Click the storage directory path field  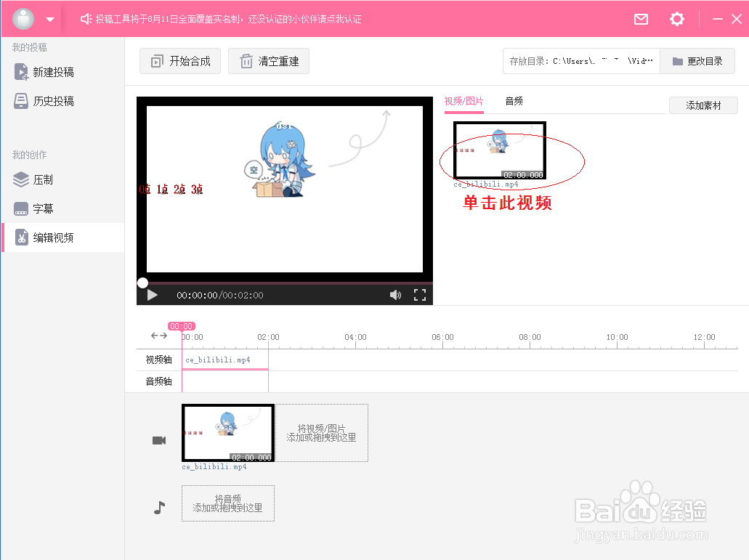(x=581, y=61)
